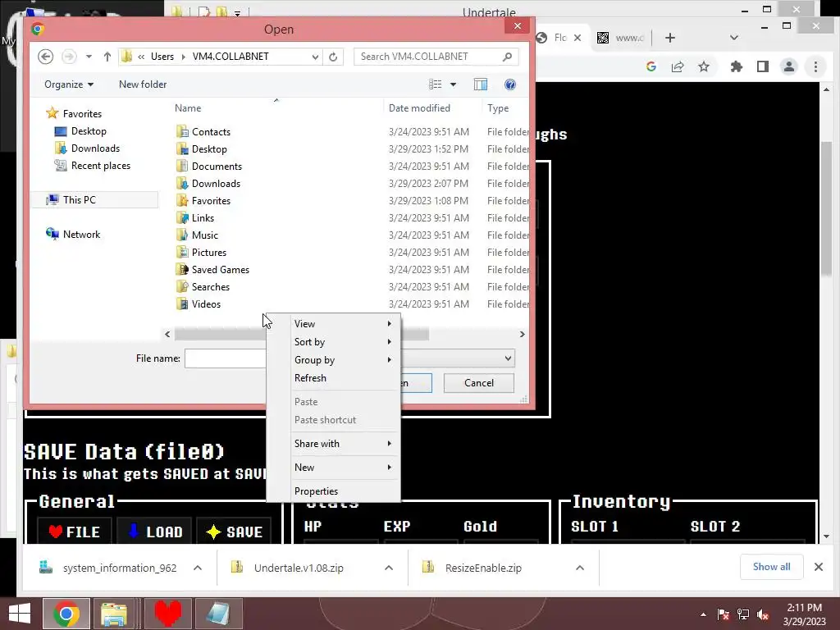Select the Favorites folder in file list
Viewport: 840px width, 630px height.
(211, 200)
